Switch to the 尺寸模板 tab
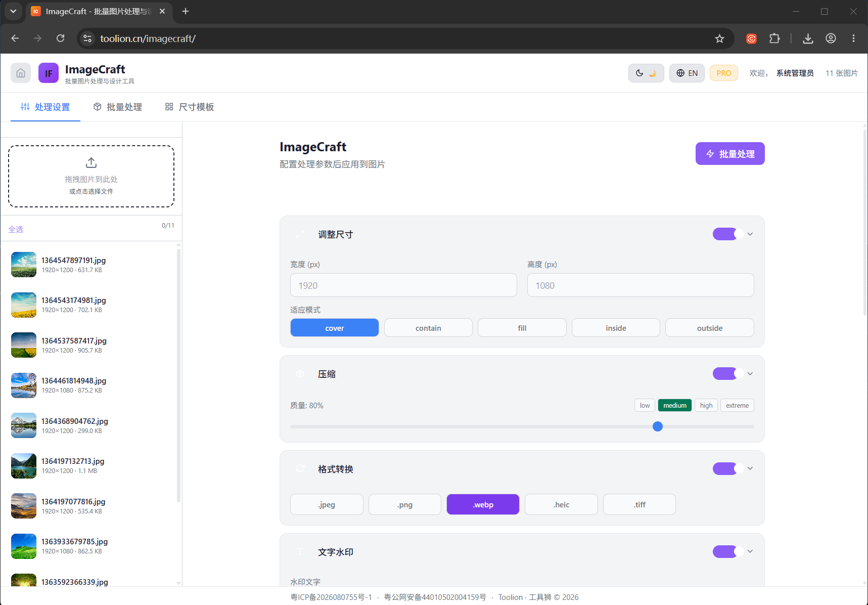This screenshot has height=605, width=868. pos(190,107)
